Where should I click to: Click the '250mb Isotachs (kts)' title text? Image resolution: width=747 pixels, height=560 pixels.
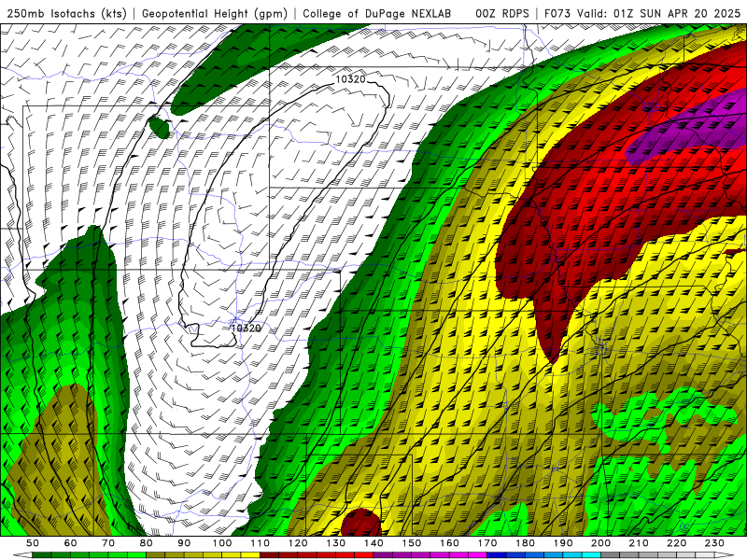pyautogui.click(x=66, y=14)
